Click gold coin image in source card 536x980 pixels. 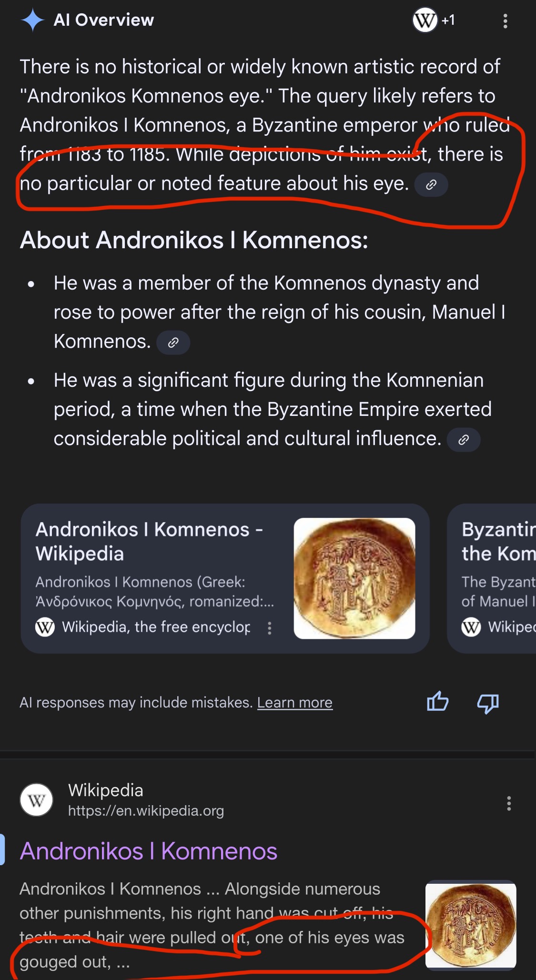354,578
